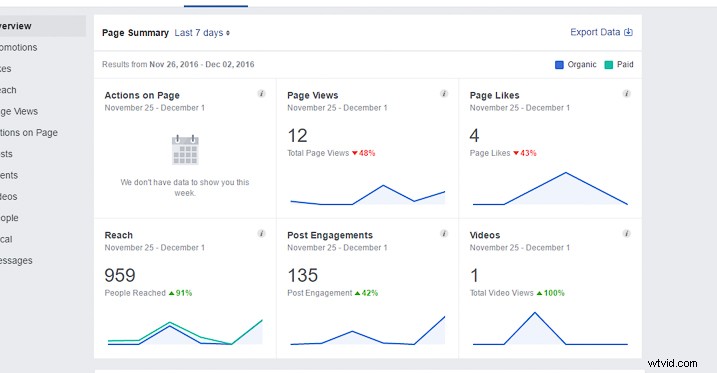Click the Reach line chart
Viewport: 717px width, 373px height.
[185, 332]
